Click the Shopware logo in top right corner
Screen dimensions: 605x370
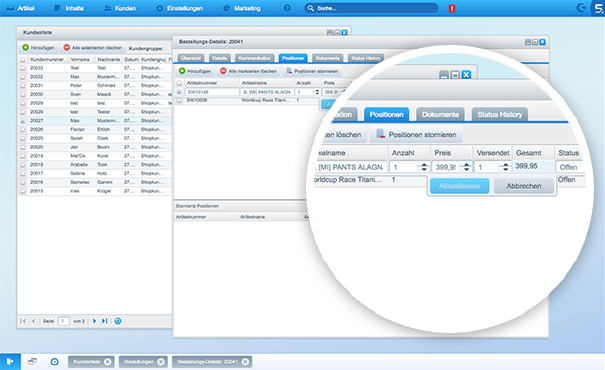click(598, 8)
